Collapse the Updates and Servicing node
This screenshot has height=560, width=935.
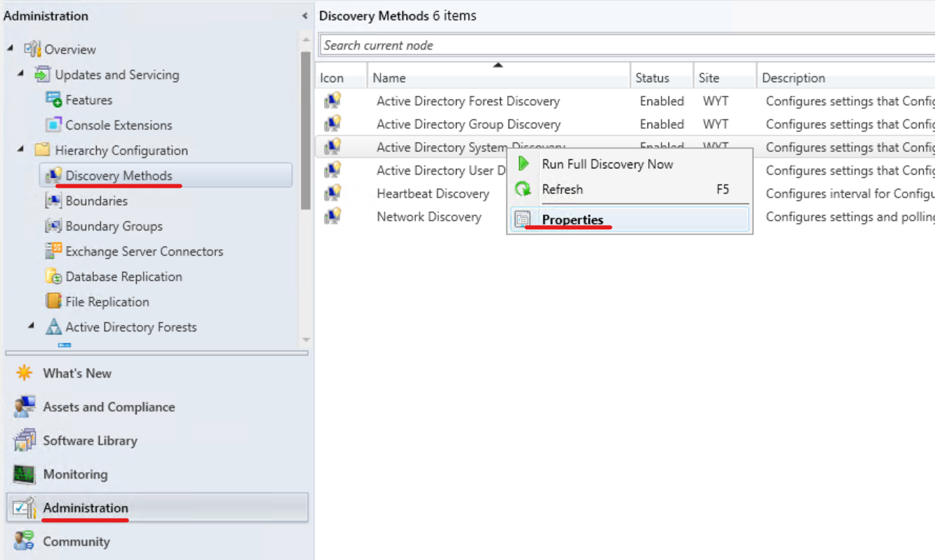click(21, 74)
